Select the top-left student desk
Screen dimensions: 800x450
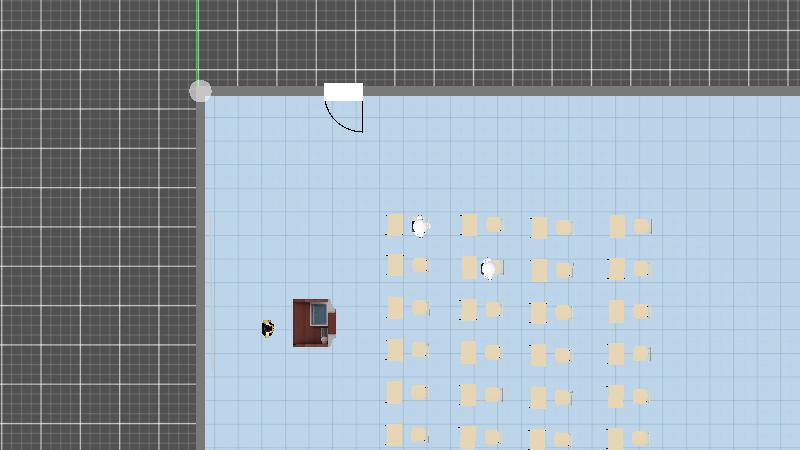395,225
